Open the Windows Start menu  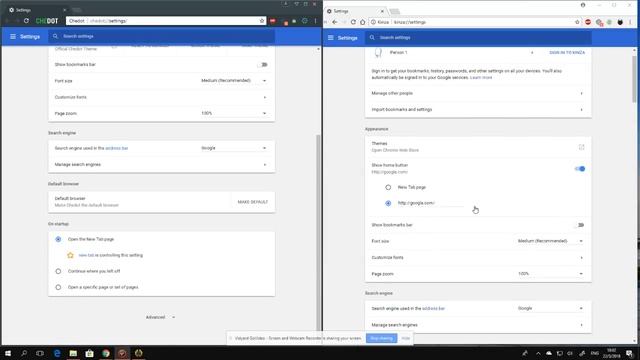[8, 353]
